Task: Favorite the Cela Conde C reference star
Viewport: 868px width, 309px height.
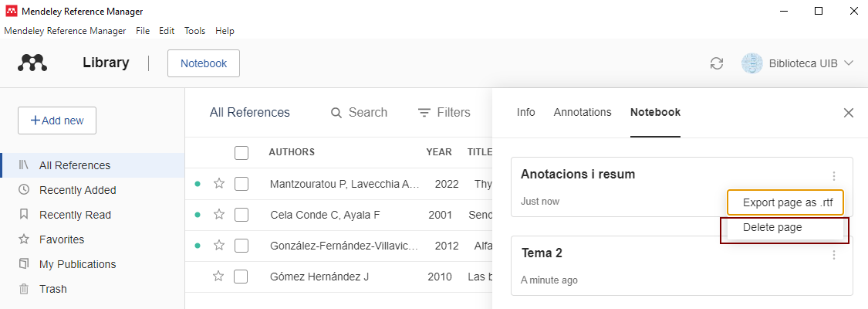Action: coord(219,214)
